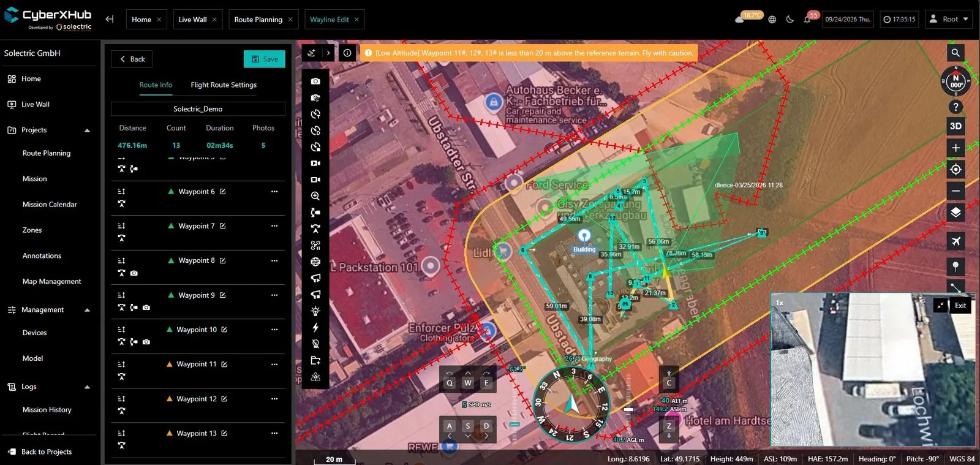Click Back to Projects
This screenshot has height=465, width=980.
(x=40, y=452)
